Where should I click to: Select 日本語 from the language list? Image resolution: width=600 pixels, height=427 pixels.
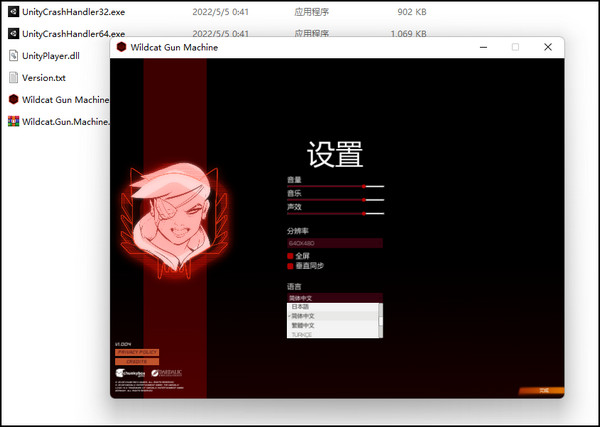tap(333, 307)
